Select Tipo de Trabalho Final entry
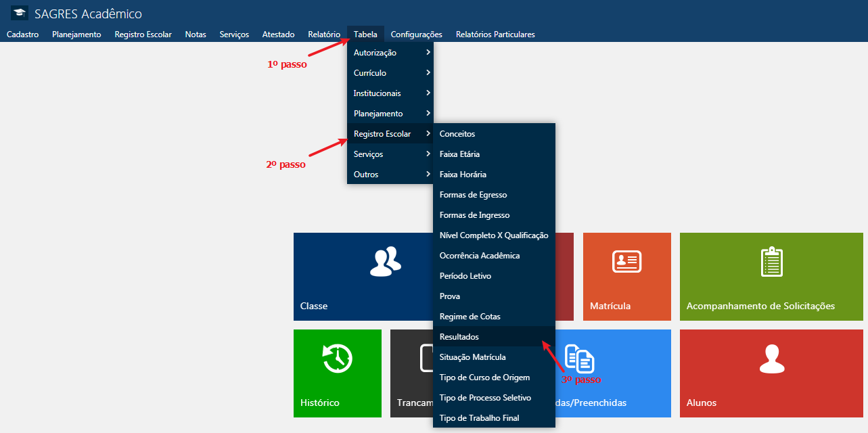Viewport: 868px width, 433px height. [479, 418]
